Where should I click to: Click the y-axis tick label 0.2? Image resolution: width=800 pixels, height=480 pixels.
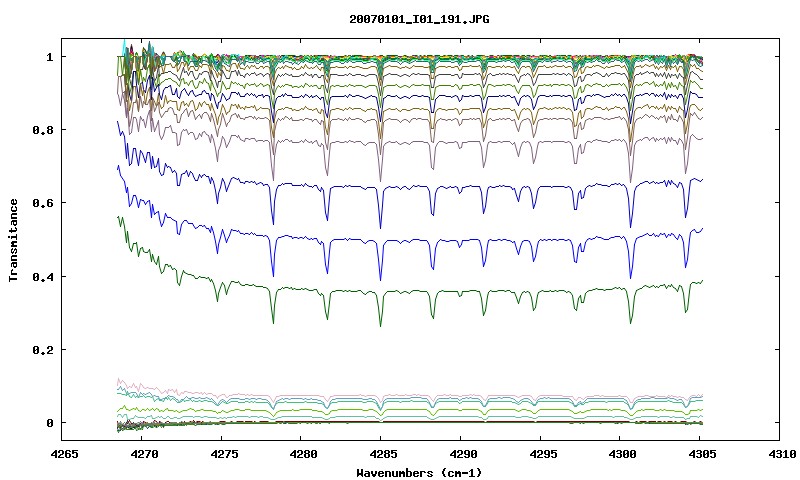click(43, 350)
